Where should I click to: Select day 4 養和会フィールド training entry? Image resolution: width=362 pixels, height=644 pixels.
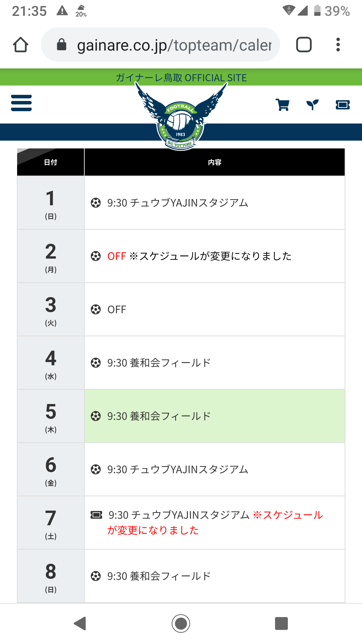[x=159, y=363]
